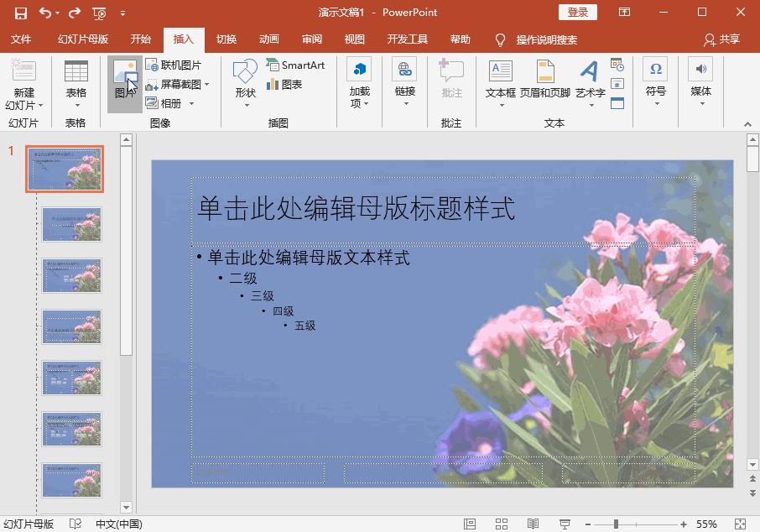Viewport: 760px width, 532px height.
Task: Open the SmartArt insert icon
Action: click(294, 64)
